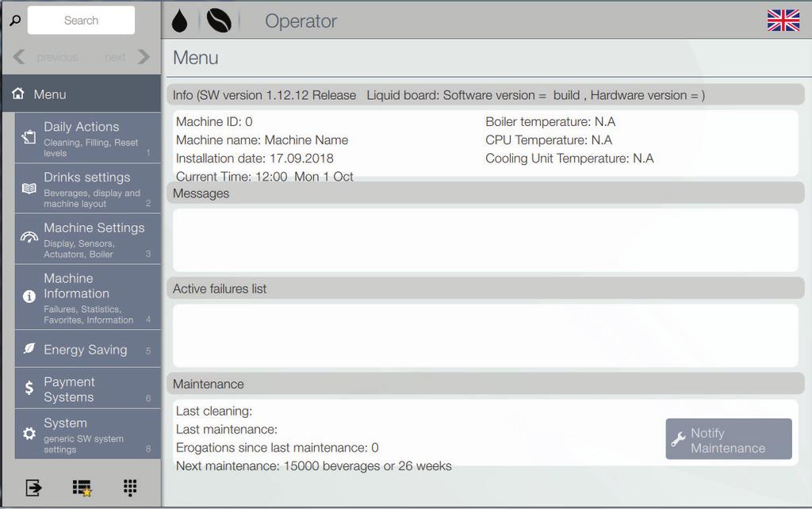
Task: Open System settings menu entry
Action: (87, 434)
